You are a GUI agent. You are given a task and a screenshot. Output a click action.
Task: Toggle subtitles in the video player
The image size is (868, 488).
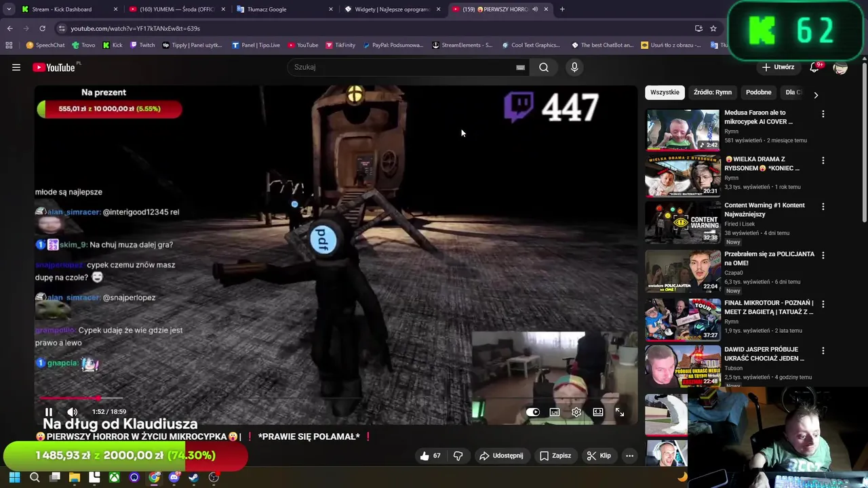click(555, 412)
